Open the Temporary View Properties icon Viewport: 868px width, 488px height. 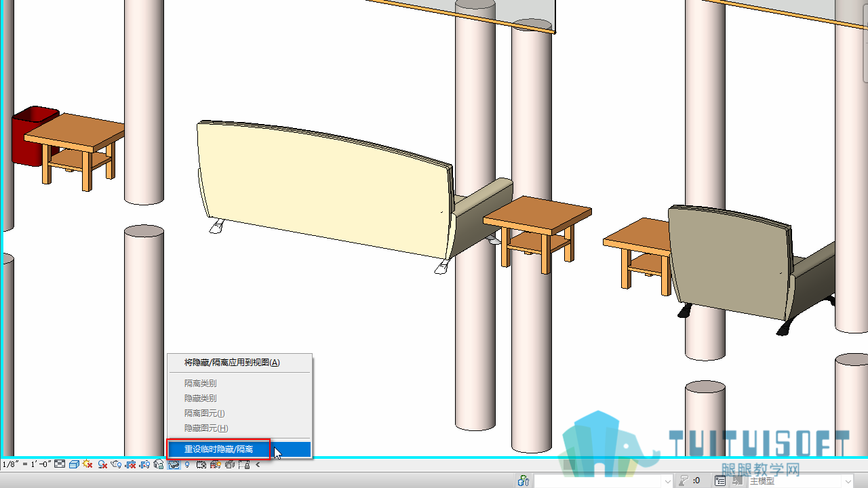pos(201,464)
